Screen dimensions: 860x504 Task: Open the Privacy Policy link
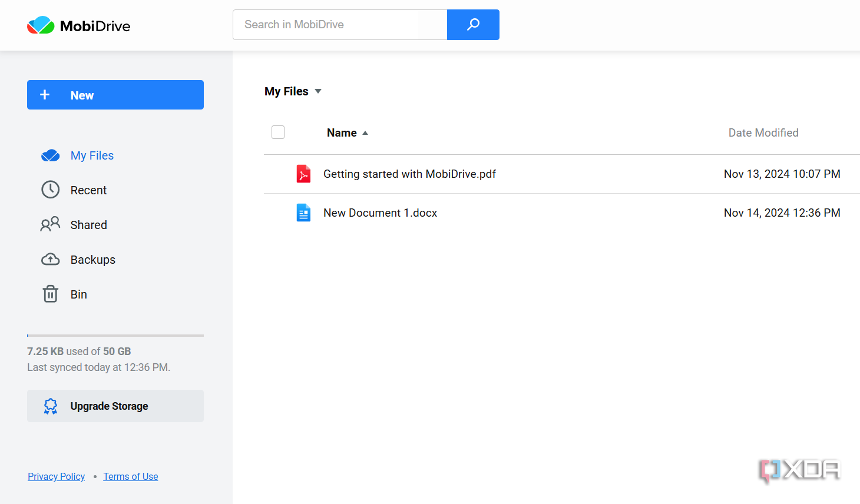tap(56, 476)
